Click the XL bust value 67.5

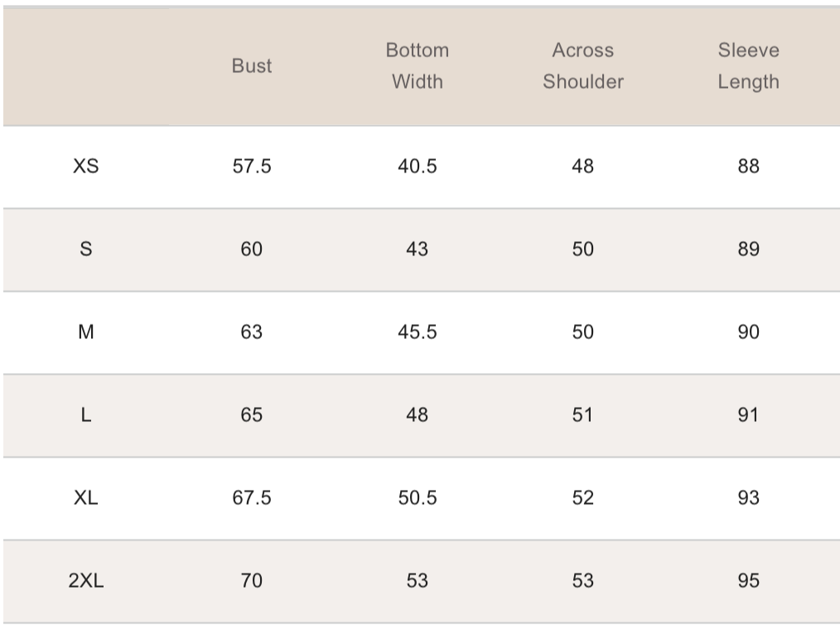point(252,497)
